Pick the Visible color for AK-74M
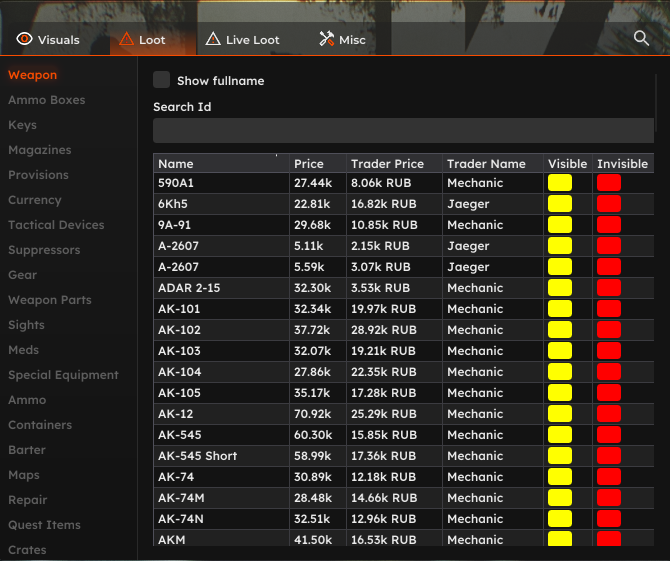This screenshot has width=670, height=561. tap(560, 498)
